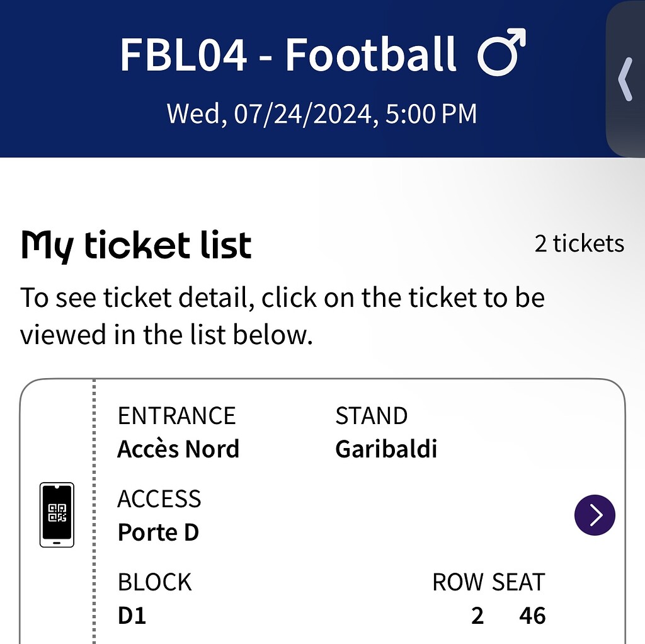Viewport: 645px width, 644px height.
Task: Click the D1 block value
Action: pos(132,616)
